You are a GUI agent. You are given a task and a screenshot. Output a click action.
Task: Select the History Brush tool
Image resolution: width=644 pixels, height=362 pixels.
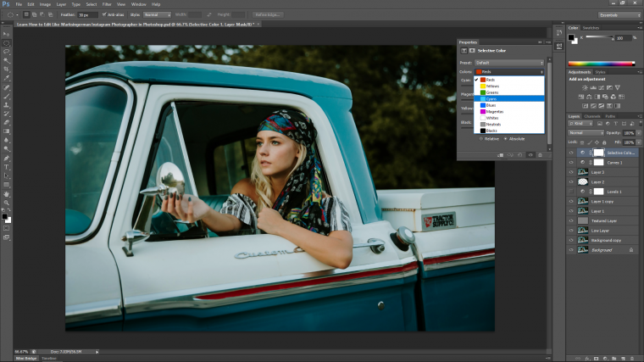coord(6,114)
